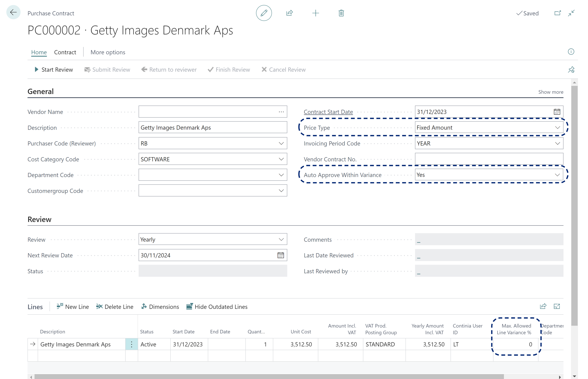Open More options menu
The width and height of the screenshot is (588, 379).
(x=108, y=52)
